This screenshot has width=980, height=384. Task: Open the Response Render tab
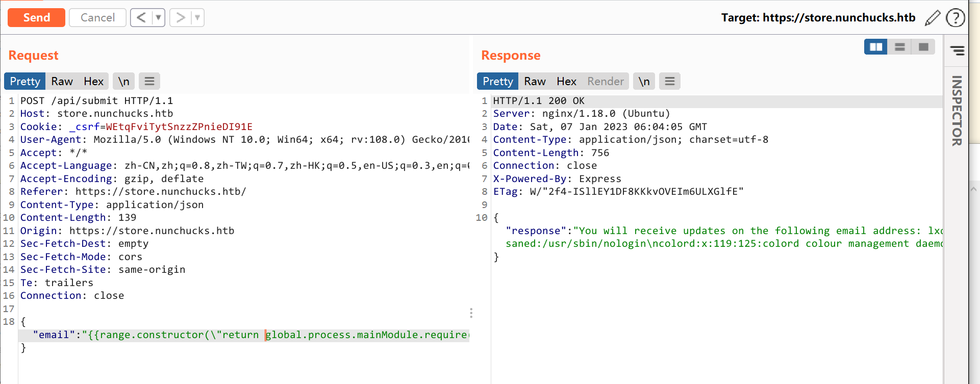606,81
